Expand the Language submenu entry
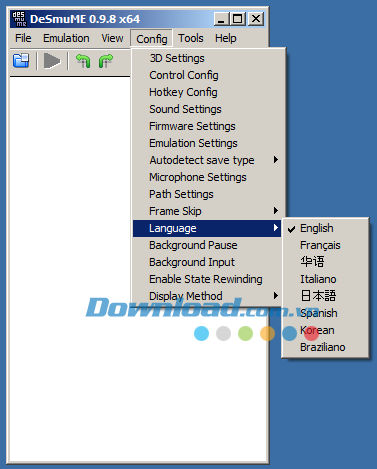 (207, 228)
